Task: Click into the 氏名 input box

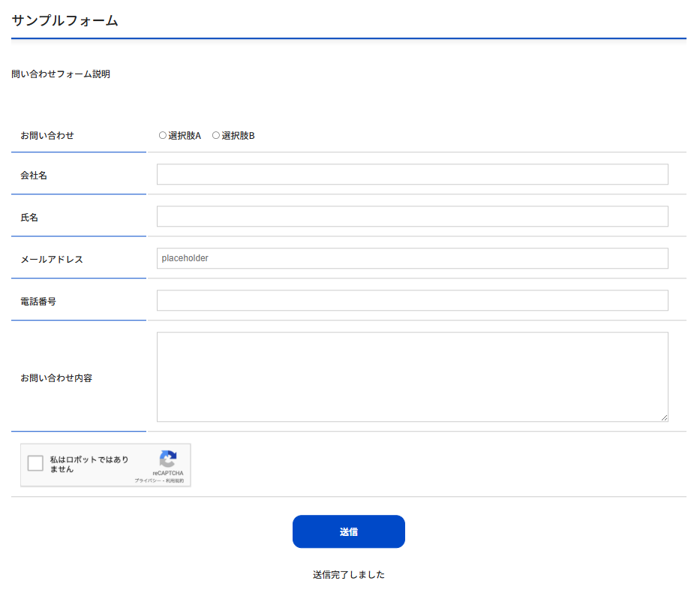Action: [412, 216]
